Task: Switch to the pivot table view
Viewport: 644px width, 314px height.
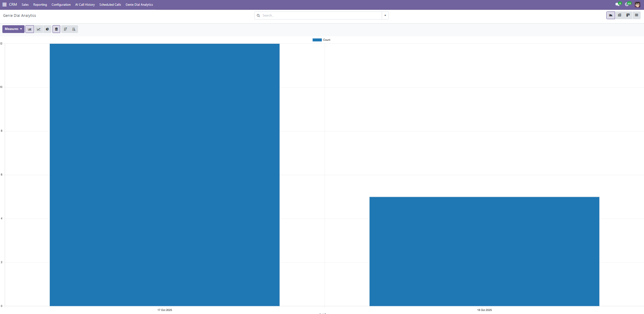Action: 619,15
